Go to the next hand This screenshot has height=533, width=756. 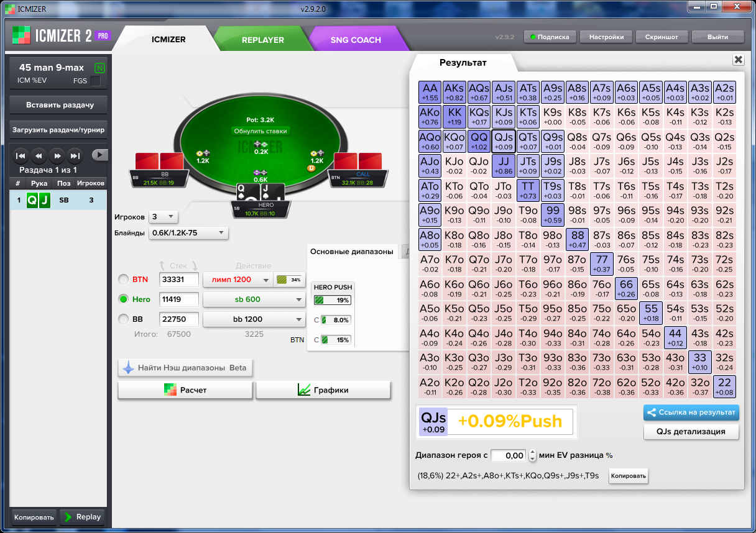click(x=57, y=155)
